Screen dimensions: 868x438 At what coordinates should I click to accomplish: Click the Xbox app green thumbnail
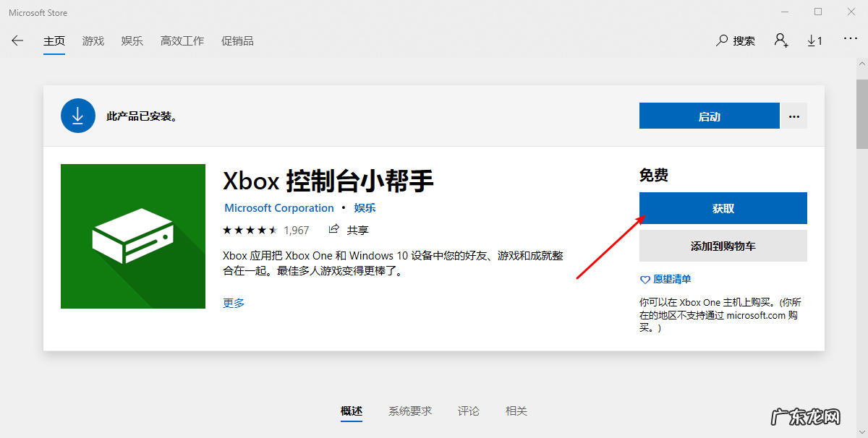click(x=132, y=236)
